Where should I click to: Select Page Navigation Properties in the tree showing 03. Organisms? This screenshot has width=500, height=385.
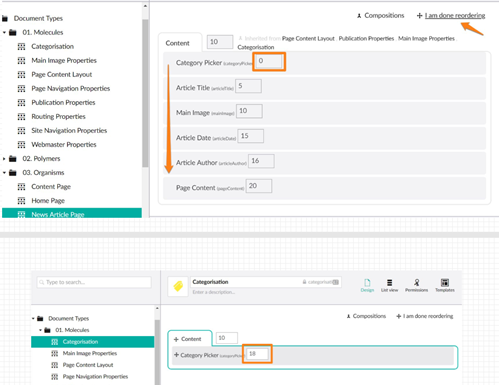coord(71,88)
